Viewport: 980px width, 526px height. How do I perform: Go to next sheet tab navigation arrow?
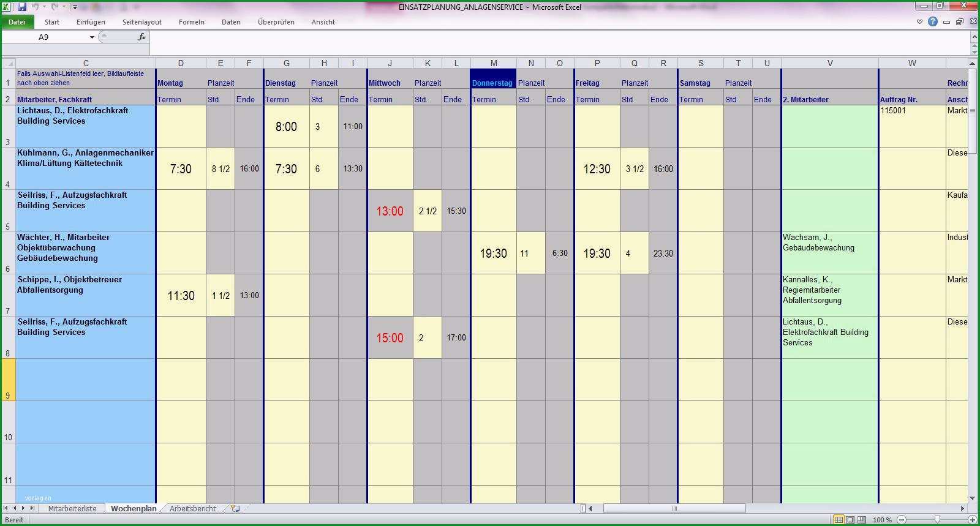(24, 508)
